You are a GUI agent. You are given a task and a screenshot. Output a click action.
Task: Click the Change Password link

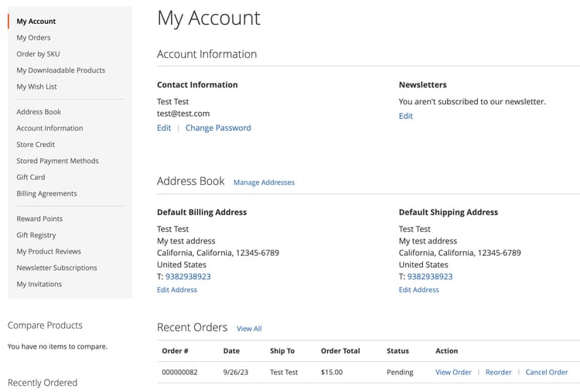(x=218, y=128)
